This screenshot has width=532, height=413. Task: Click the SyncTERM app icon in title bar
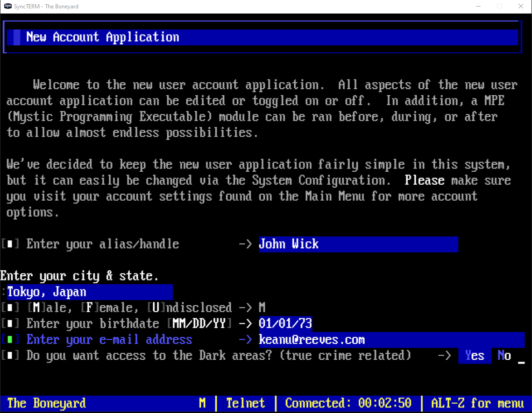7,6
